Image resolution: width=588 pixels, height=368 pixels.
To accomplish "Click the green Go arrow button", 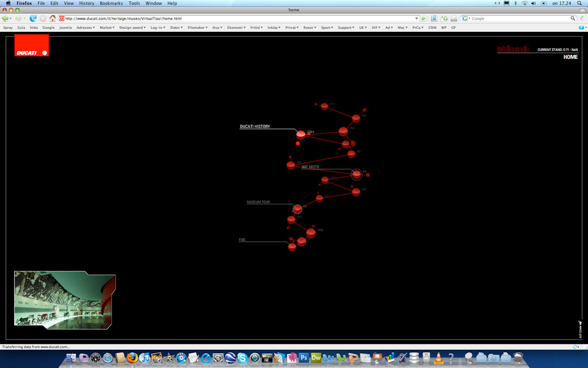I will point(424,19).
